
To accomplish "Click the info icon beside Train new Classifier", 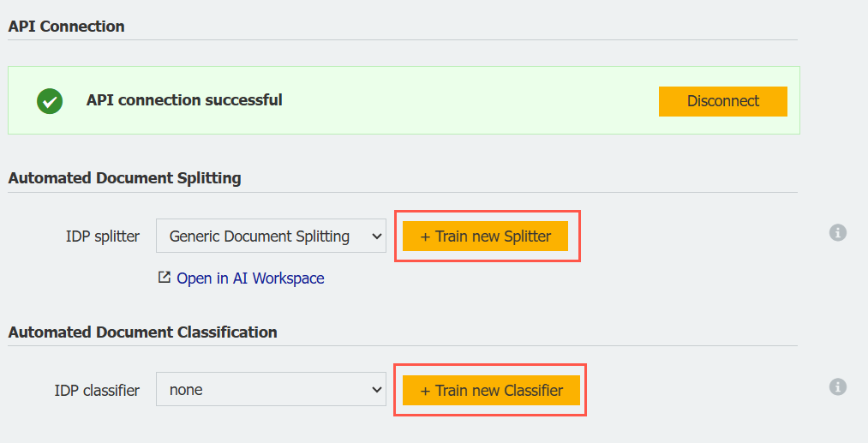I will point(838,387).
